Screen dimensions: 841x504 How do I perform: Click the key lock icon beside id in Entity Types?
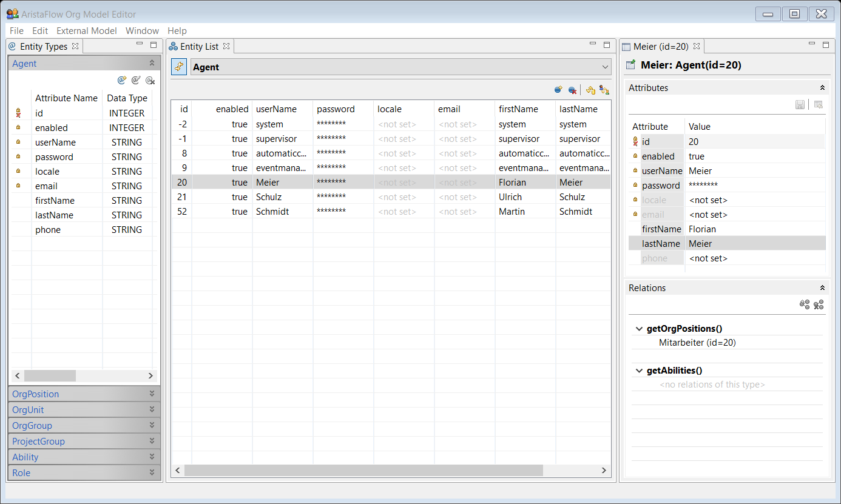(18, 113)
